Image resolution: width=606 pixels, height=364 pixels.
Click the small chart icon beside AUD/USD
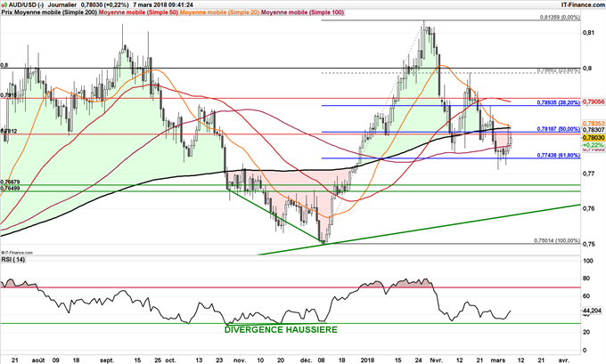(x=4, y=4)
